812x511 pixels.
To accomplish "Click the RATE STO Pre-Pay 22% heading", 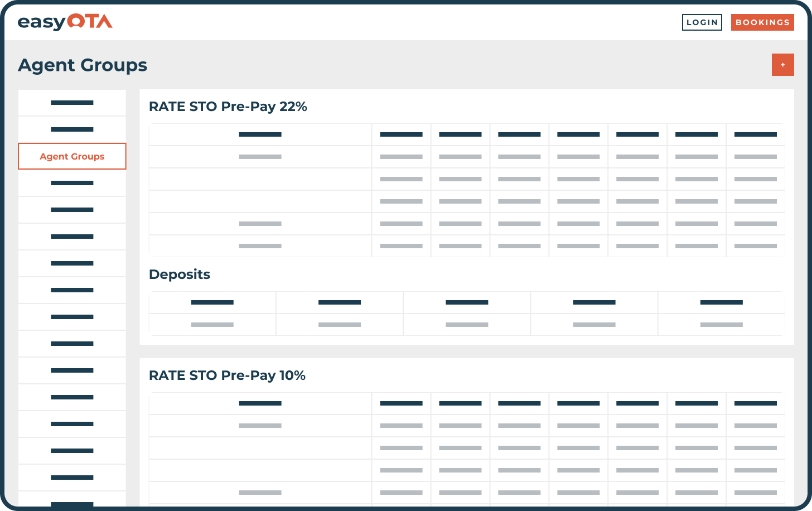I will pos(228,107).
